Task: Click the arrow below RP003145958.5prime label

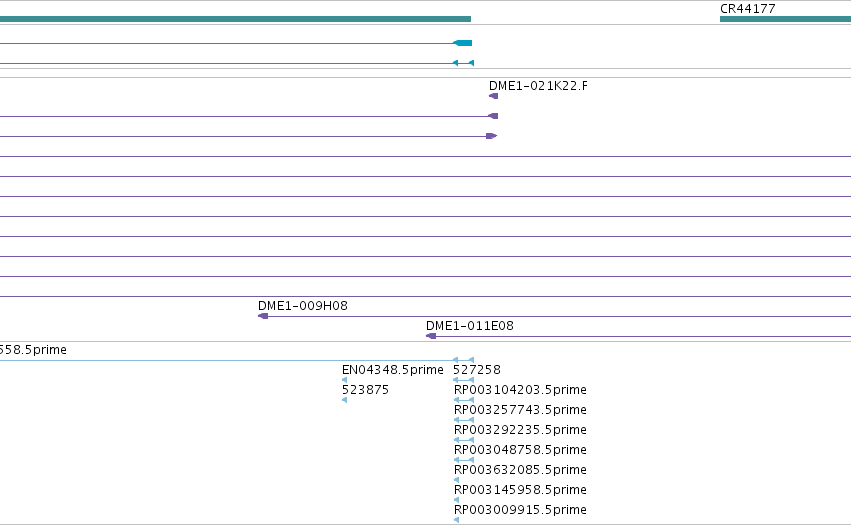Action: (456, 500)
